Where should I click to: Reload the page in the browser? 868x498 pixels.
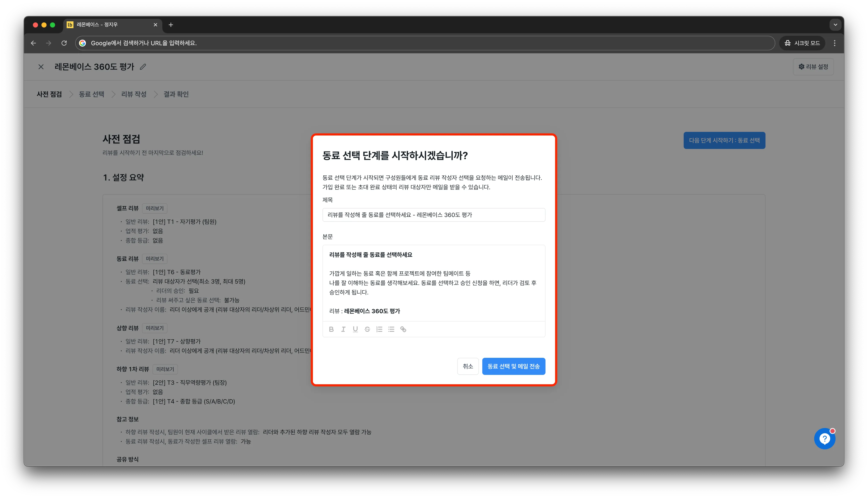click(64, 43)
